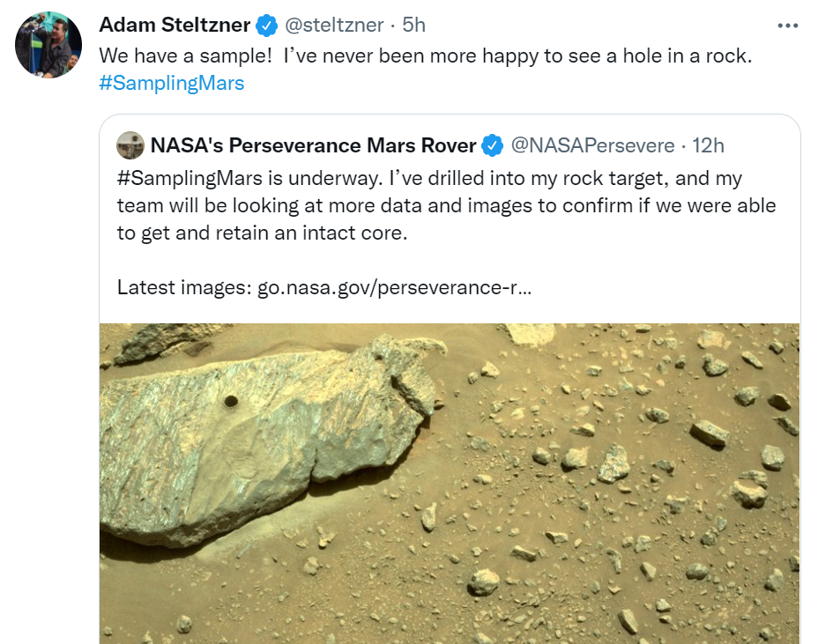Open the tweet's 5h timestamp

point(413,25)
